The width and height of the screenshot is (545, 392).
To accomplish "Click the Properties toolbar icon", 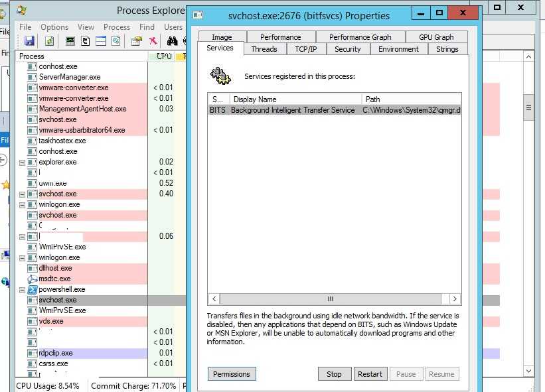I will point(136,41).
